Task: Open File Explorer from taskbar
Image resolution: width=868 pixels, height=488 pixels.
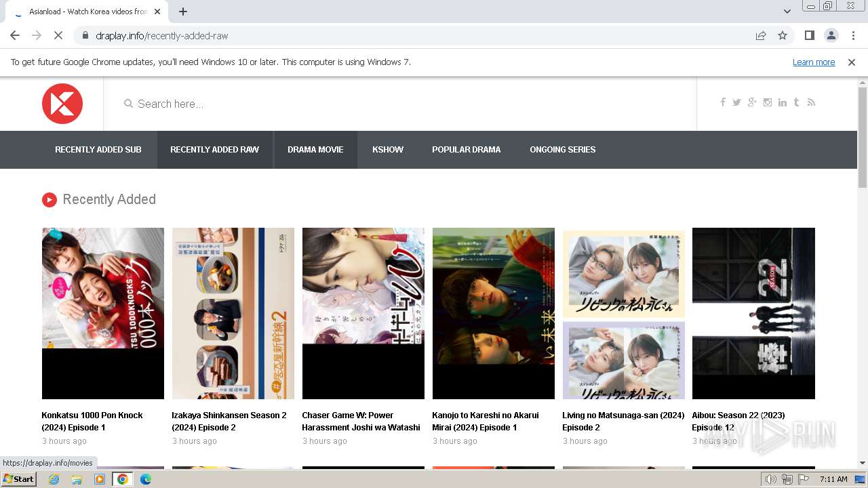Action: click(77, 479)
